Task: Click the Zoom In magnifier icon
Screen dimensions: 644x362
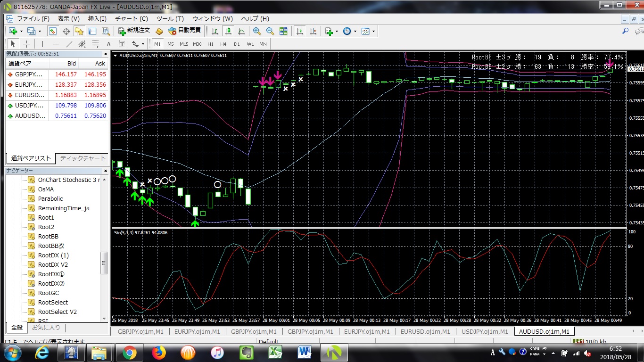Action: tap(256, 31)
